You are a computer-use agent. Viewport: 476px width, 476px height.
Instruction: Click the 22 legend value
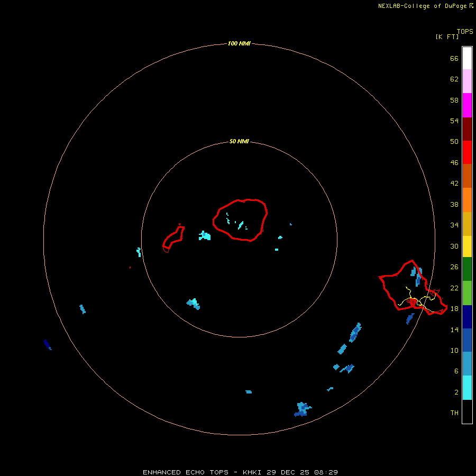coord(454,288)
